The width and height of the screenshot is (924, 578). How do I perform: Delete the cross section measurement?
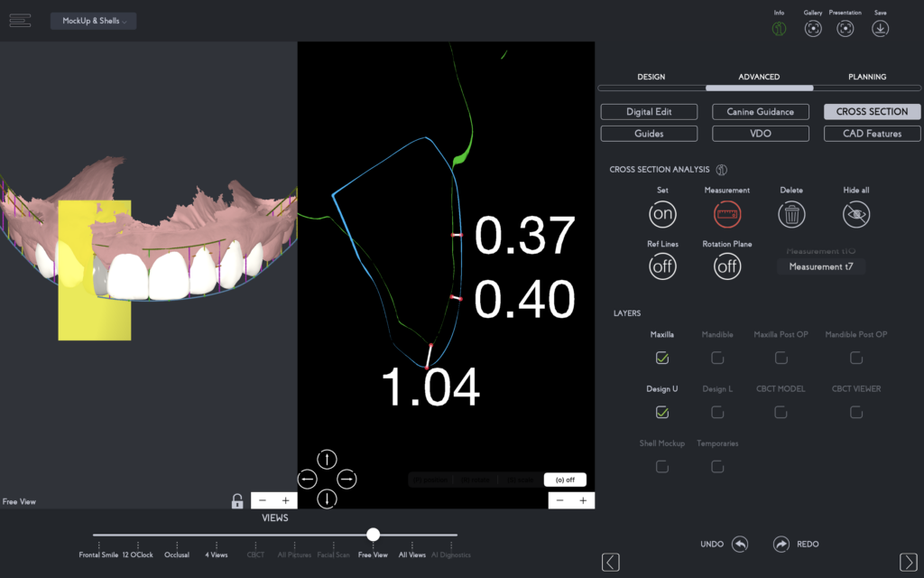click(x=790, y=213)
